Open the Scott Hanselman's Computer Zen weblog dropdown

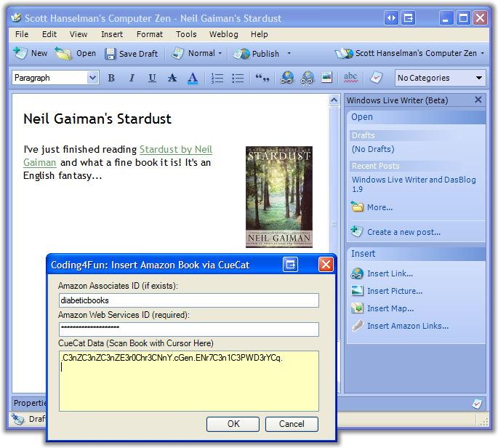click(x=409, y=53)
